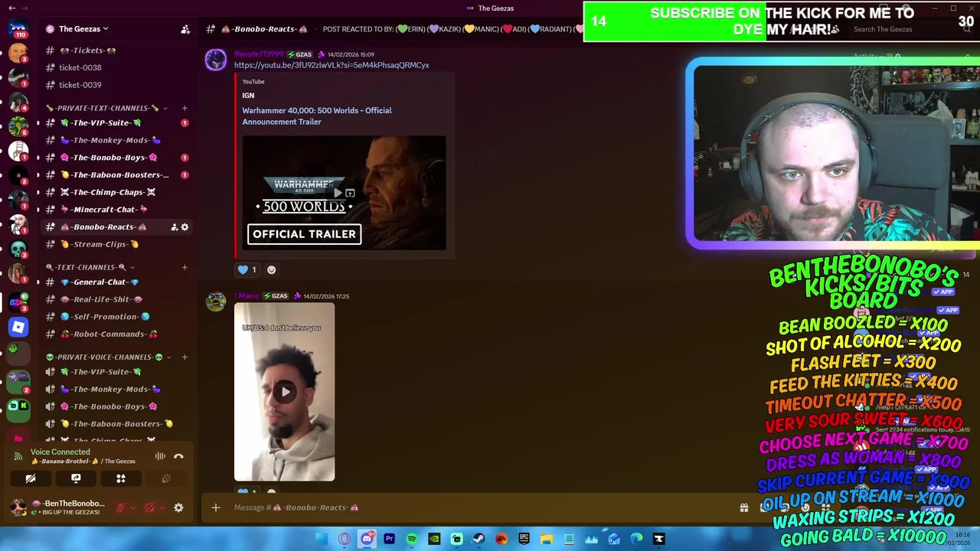This screenshot has width=980, height=551.
Task: Unmute the microphone
Action: [x=120, y=507]
